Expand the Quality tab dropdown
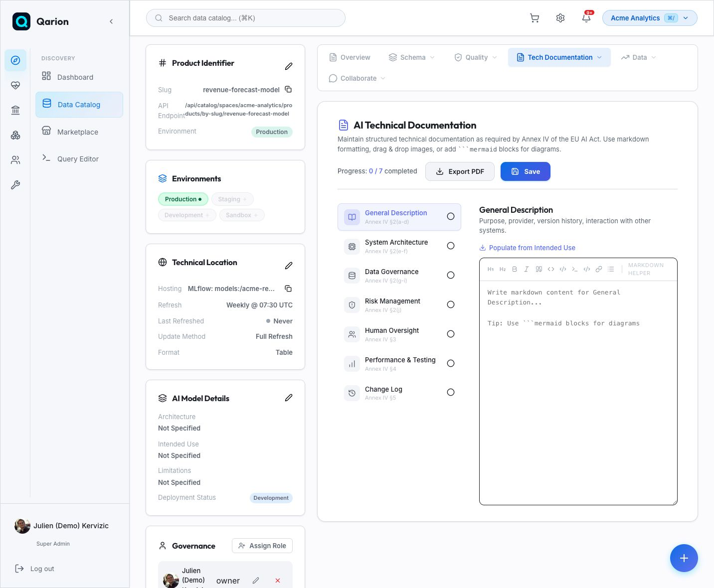 point(495,57)
